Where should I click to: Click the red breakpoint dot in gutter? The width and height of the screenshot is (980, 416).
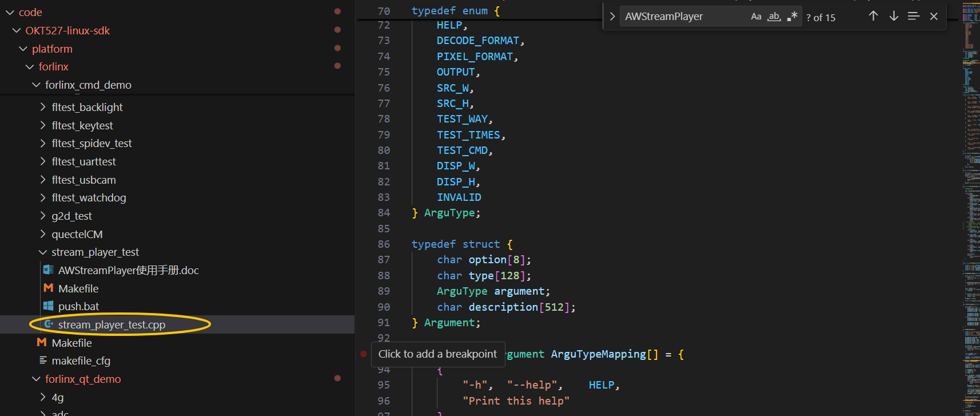click(x=364, y=354)
